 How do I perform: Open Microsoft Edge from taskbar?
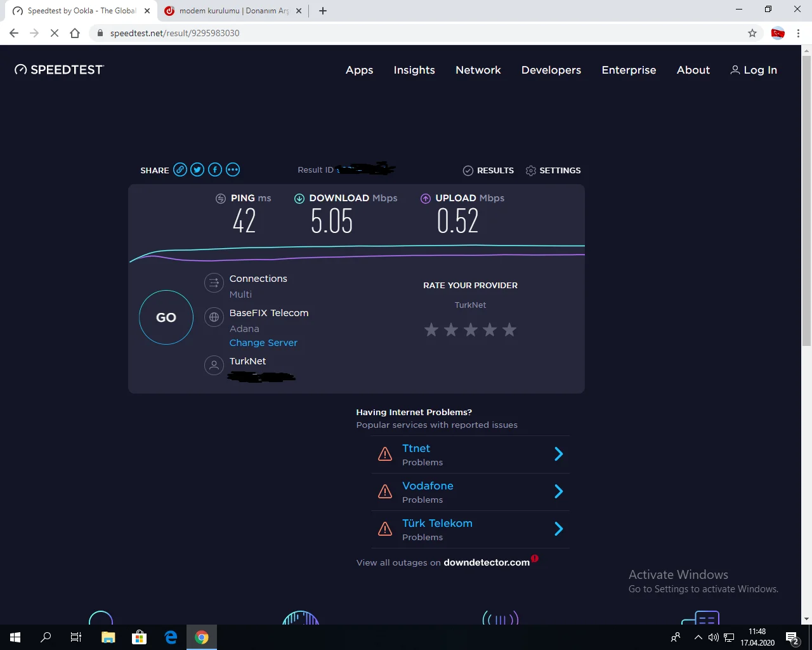click(171, 637)
